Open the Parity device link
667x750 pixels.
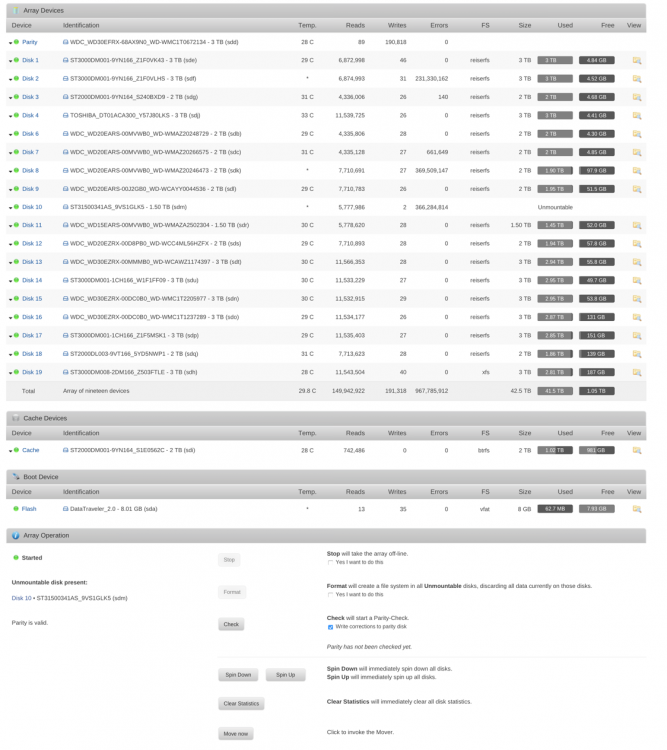point(30,42)
